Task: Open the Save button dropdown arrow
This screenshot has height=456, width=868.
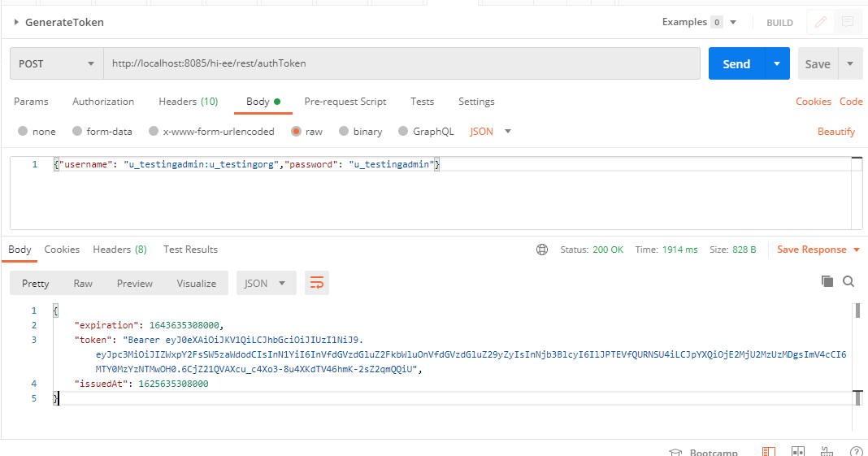Action: tap(850, 63)
